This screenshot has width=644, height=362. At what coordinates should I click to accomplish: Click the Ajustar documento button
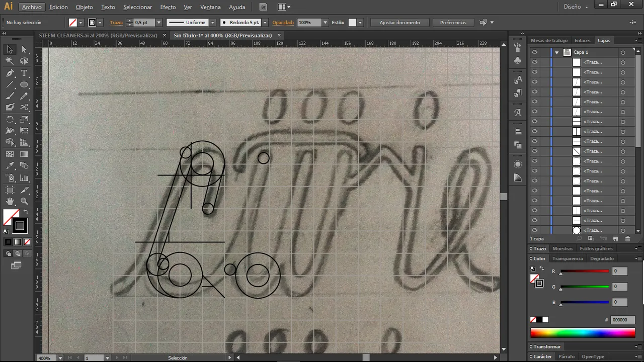click(399, 23)
